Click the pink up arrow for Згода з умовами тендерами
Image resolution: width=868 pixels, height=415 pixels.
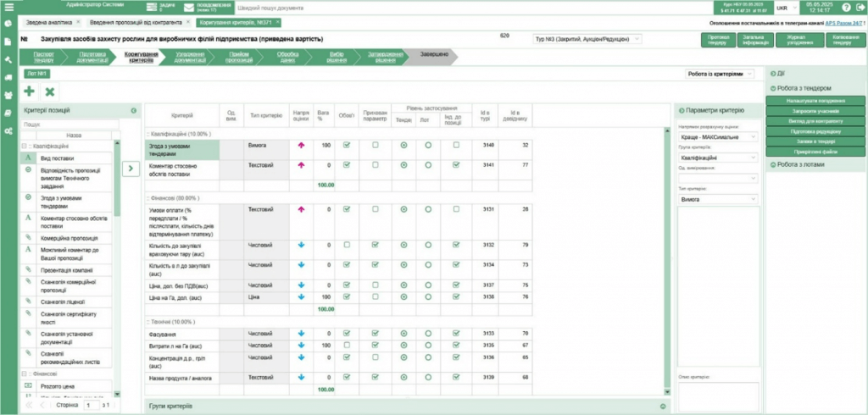pyautogui.click(x=301, y=145)
